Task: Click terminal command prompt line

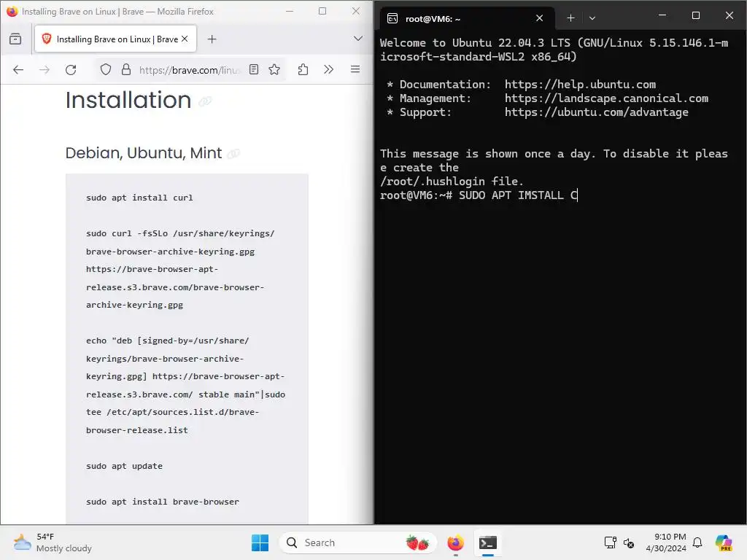Action: 479,195
